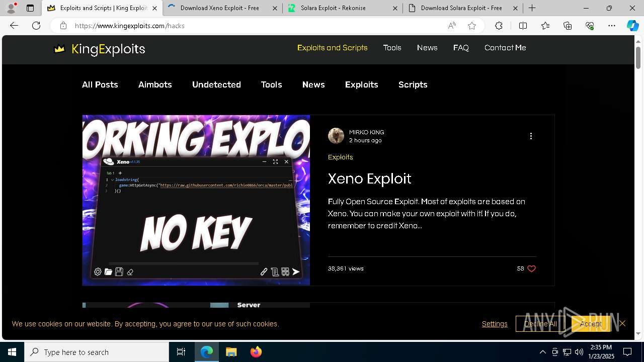Open File Explorer from the taskbar

(x=231, y=352)
